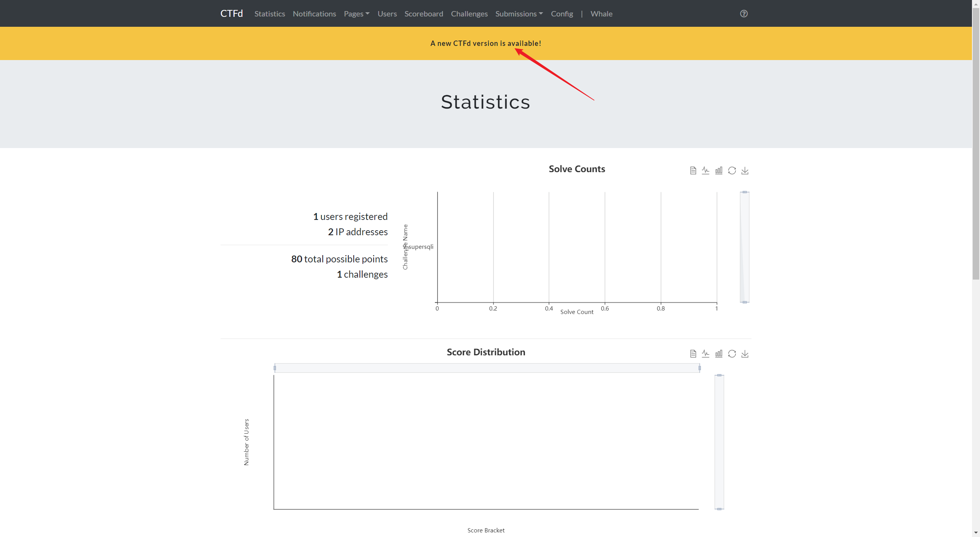The width and height of the screenshot is (980, 537).
Task: Open the Config page
Action: point(562,14)
